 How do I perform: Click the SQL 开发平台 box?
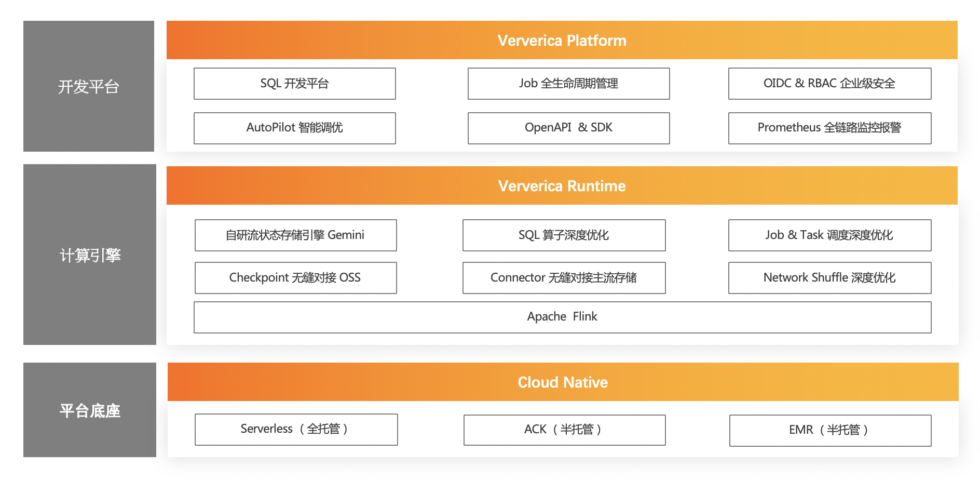(295, 84)
